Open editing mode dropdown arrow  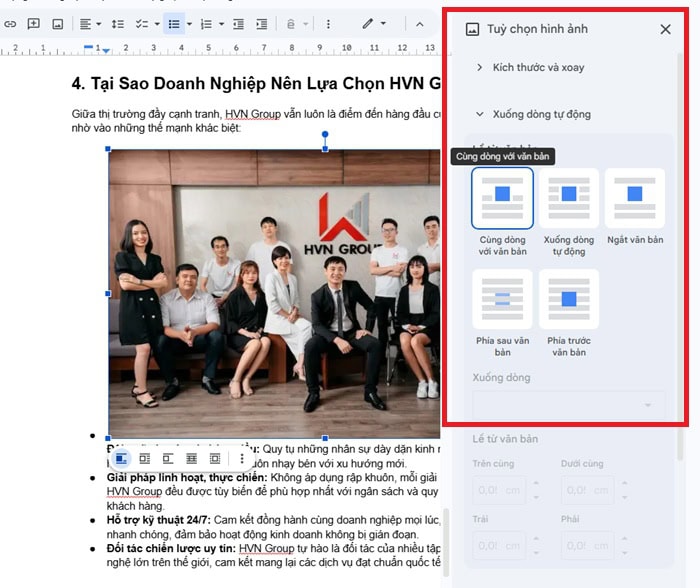383,23
